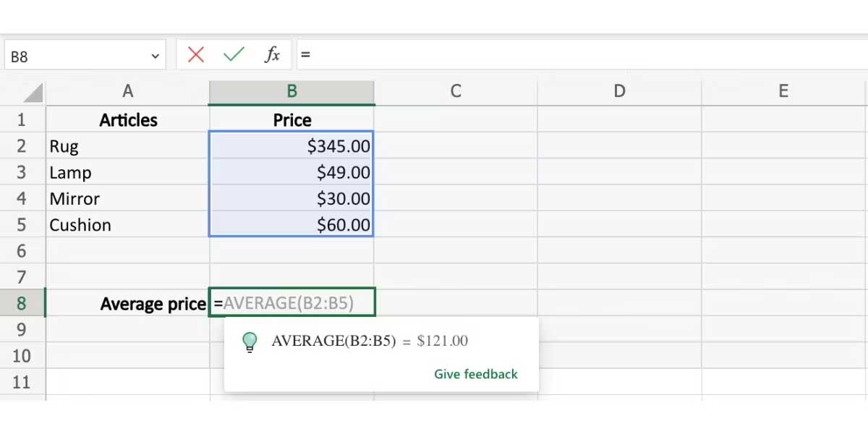Click the AVERAGE(B2:B5) result preview

point(370,341)
